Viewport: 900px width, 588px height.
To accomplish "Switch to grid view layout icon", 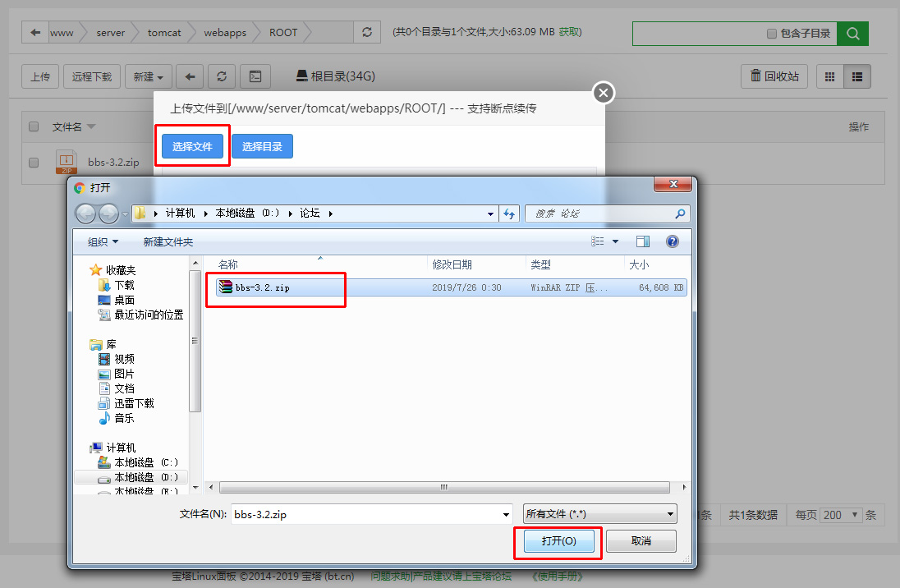I will pyautogui.click(x=829, y=76).
